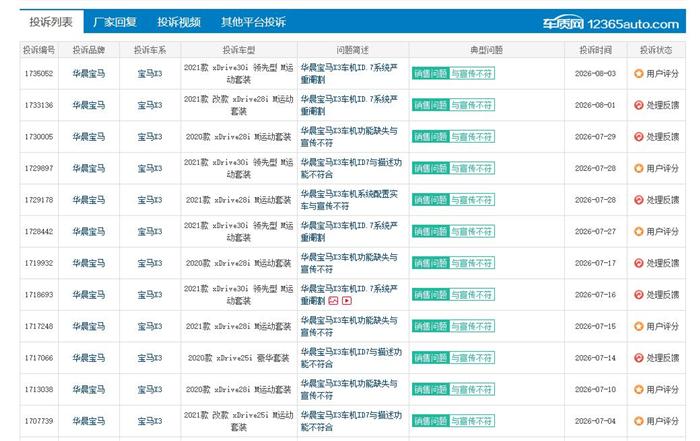Image resolution: width=700 pixels, height=441 pixels.
Task: Click the 处理反馈 status icon for complaint 1730005
Action: pyautogui.click(x=638, y=137)
